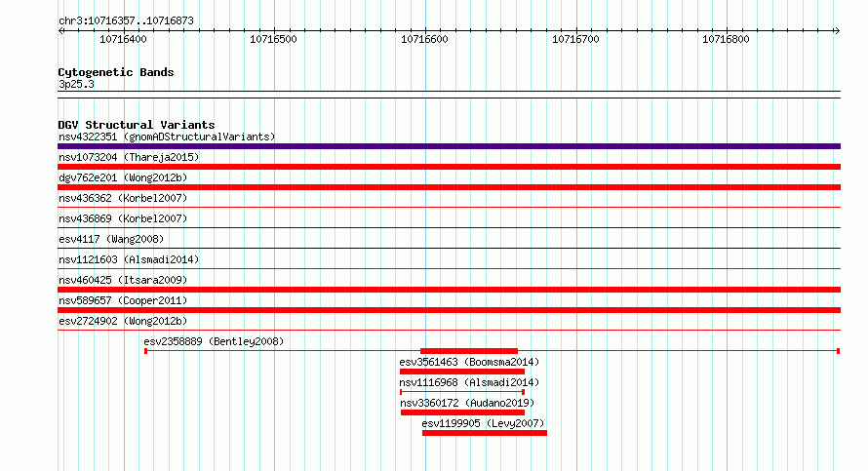Viewport: 868px width, 471px height.
Task: Click ruler position 10716700
Action: coord(575,39)
